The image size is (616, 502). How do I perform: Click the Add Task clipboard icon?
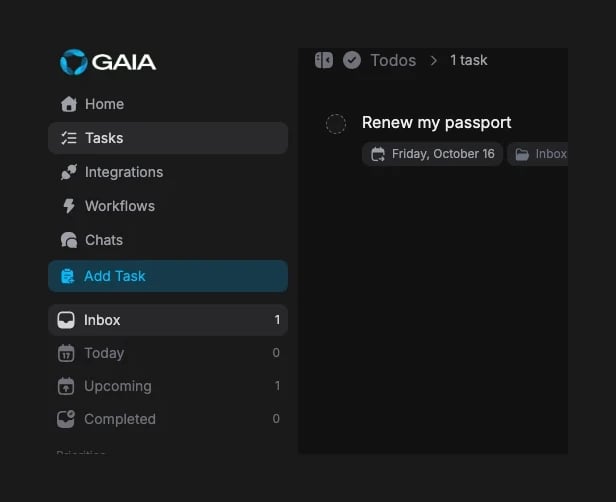pyautogui.click(x=68, y=276)
